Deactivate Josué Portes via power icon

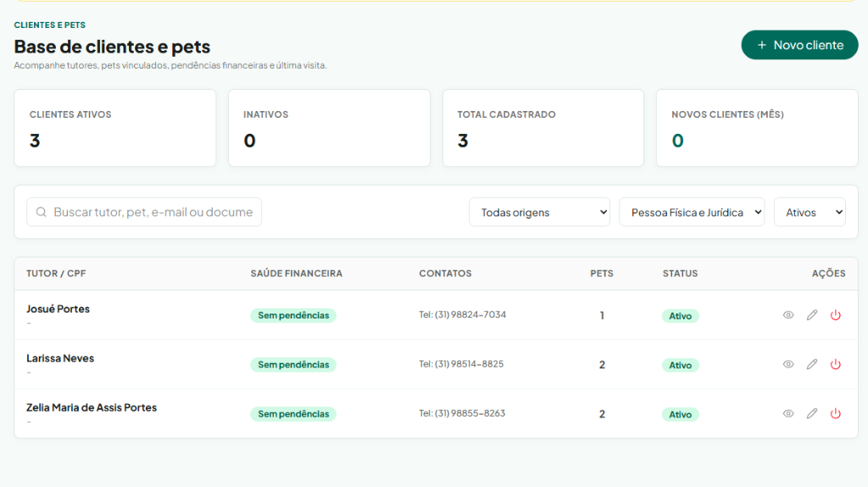click(x=835, y=315)
